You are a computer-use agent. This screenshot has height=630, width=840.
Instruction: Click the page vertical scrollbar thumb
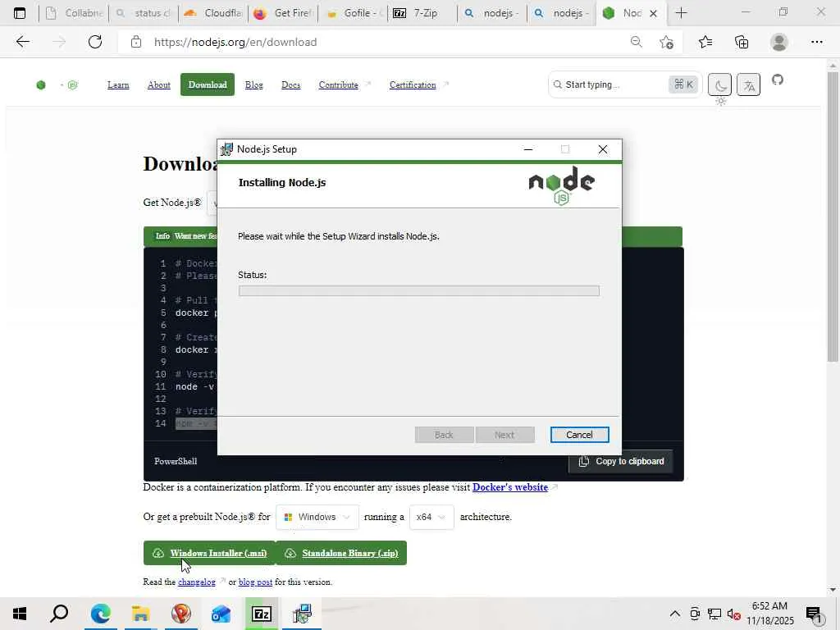click(x=833, y=217)
